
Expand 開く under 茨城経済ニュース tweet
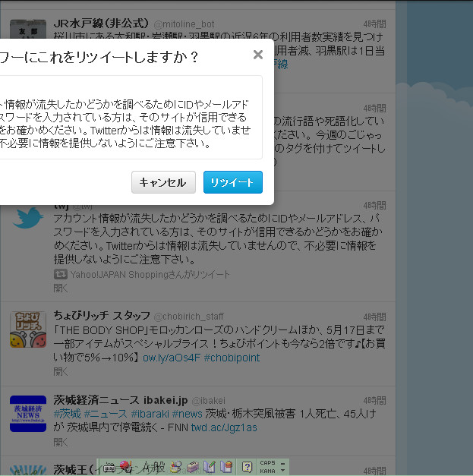(61, 442)
